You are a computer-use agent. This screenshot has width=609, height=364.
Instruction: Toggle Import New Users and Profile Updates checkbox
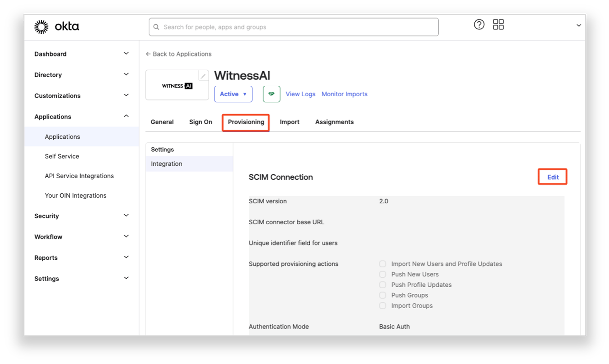click(383, 264)
